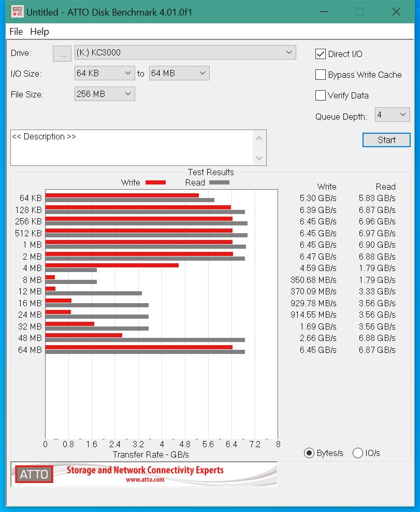This screenshot has height=512, width=420.
Task: Close the ATTO Disk Benchmark window
Action: 396,12
